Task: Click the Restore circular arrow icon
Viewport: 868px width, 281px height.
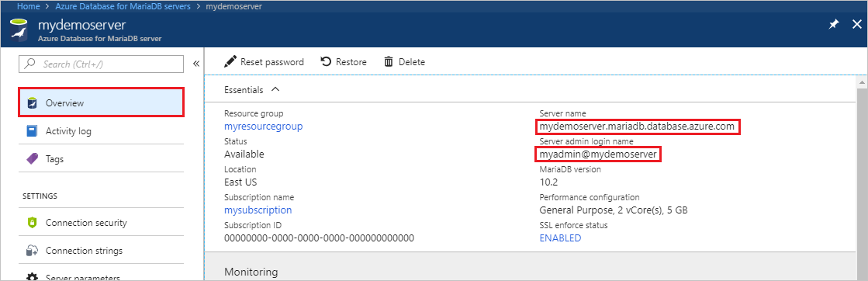Action: (x=326, y=61)
